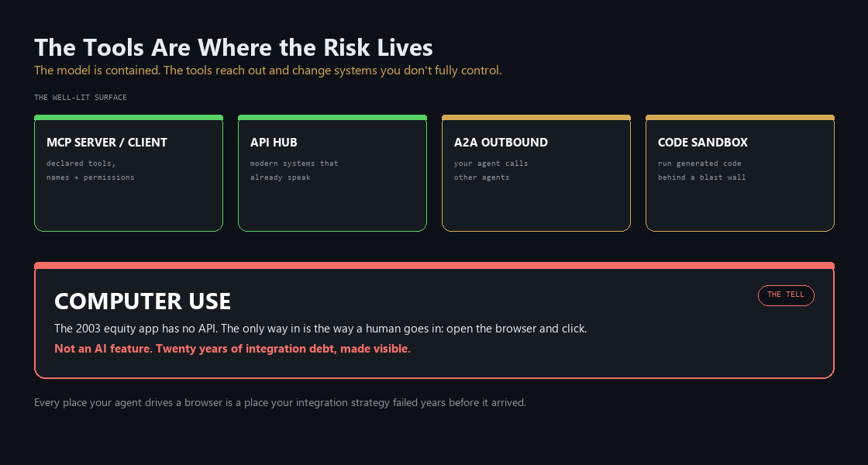Click THE WELL-LIT SURFACE section label

(x=81, y=98)
